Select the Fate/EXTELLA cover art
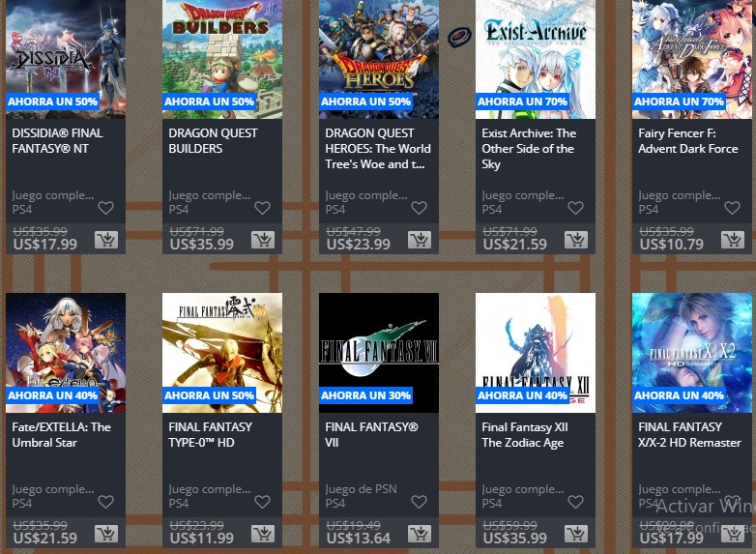756x554 pixels. click(x=66, y=353)
